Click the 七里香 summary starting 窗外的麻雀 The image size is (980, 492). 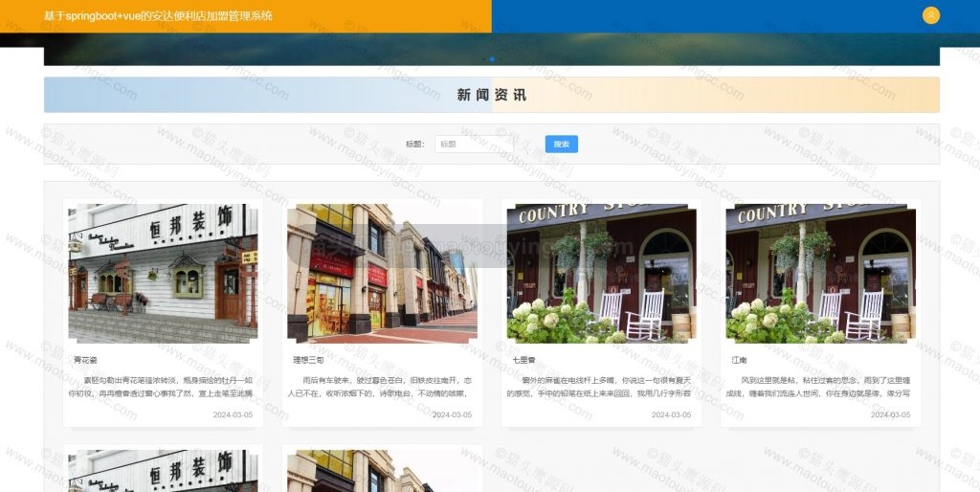coord(599,387)
